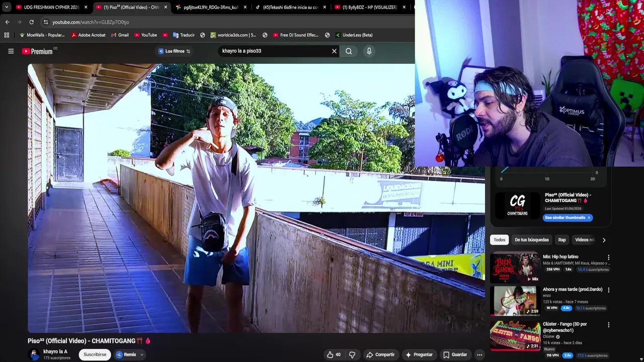This screenshot has width=644, height=362.
Task: Click the unlabeled YouTube icon bookmark
Action: pyautogui.click(x=165, y=35)
